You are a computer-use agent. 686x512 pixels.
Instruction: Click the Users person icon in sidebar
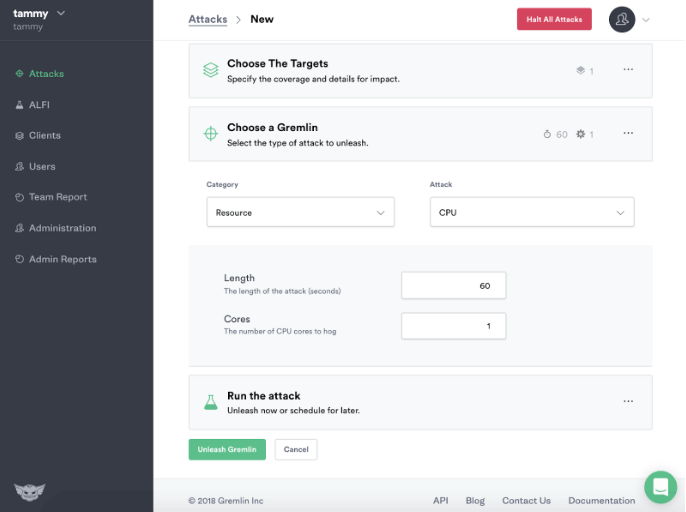tap(19, 166)
